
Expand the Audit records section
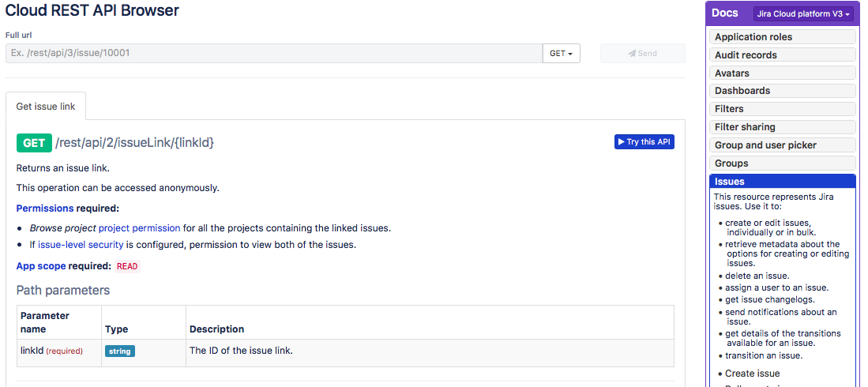pyautogui.click(x=782, y=55)
